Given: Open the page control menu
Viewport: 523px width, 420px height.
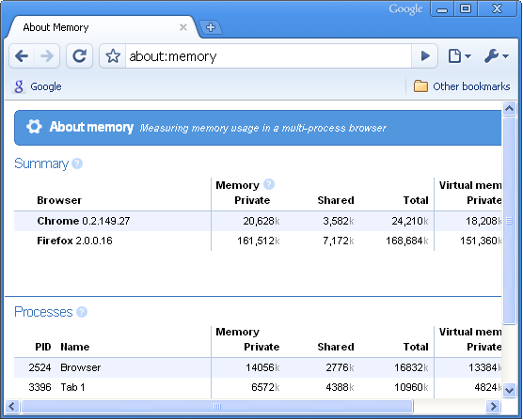Looking at the screenshot, I should point(459,56).
